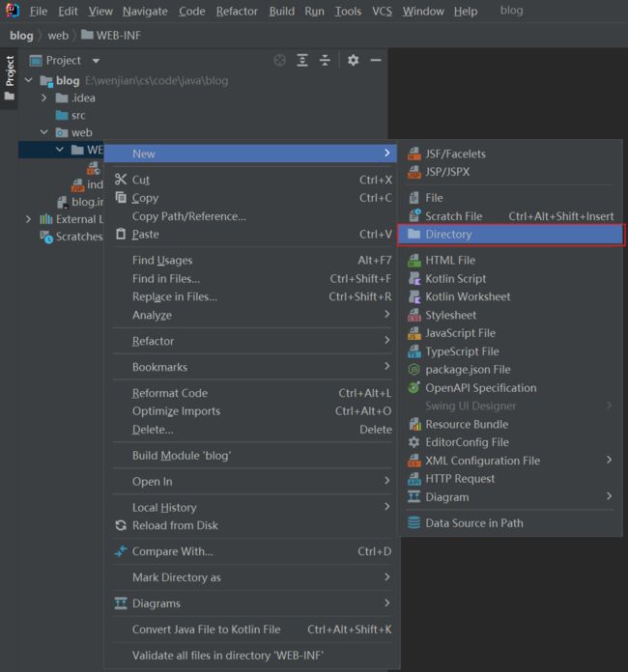This screenshot has width=628, height=672.
Task: Collapse the blog project root node
Action: [29, 80]
